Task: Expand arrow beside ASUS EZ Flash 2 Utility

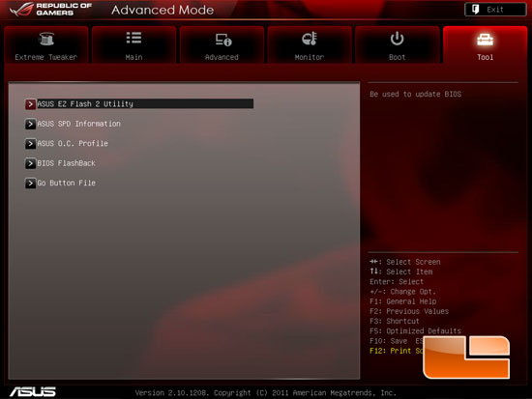Action: (x=30, y=104)
